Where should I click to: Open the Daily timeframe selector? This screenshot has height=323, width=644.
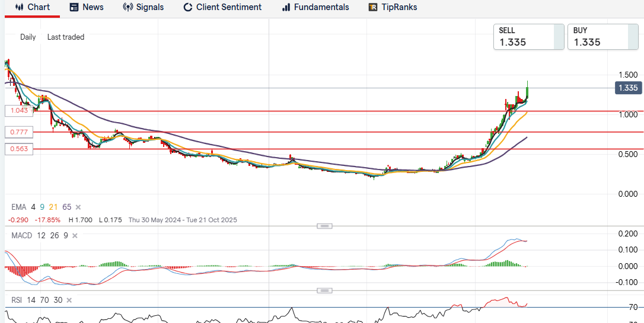(x=28, y=37)
